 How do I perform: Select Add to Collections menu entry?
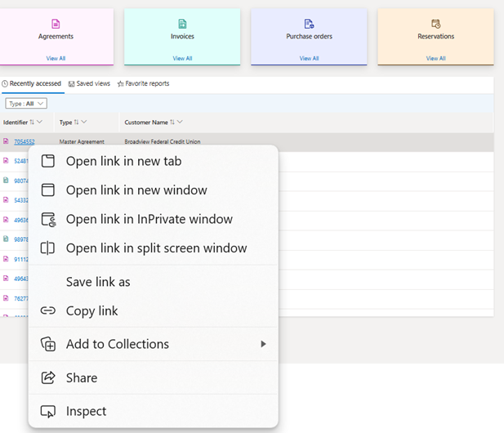(154, 344)
